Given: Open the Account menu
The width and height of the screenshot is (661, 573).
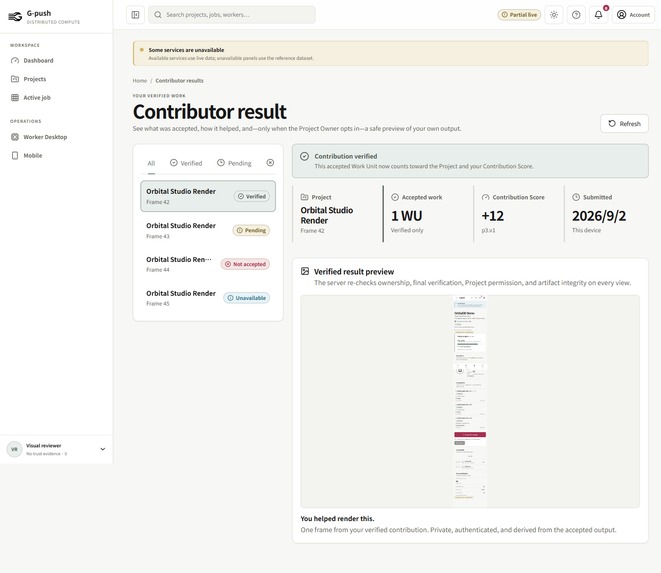Looking at the screenshot, I should 633,15.
